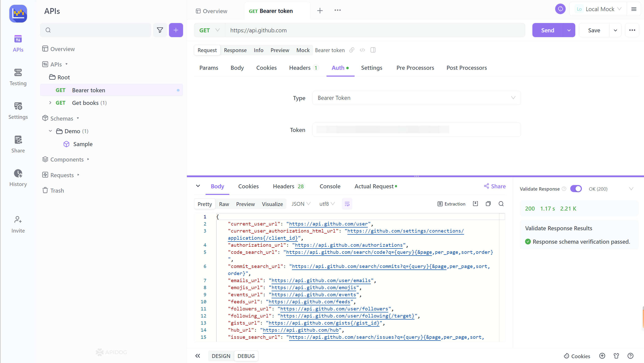Open Cookies from the bottom status bar

(x=577, y=356)
